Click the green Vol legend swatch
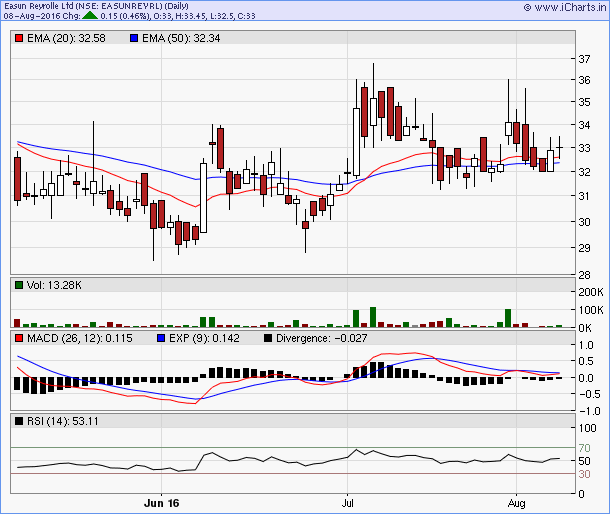Image resolution: width=610 pixels, height=514 pixels. tap(19, 285)
